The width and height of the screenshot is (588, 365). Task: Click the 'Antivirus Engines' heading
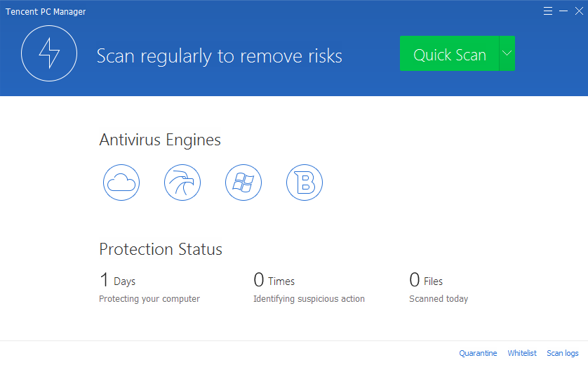[x=160, y=140]
